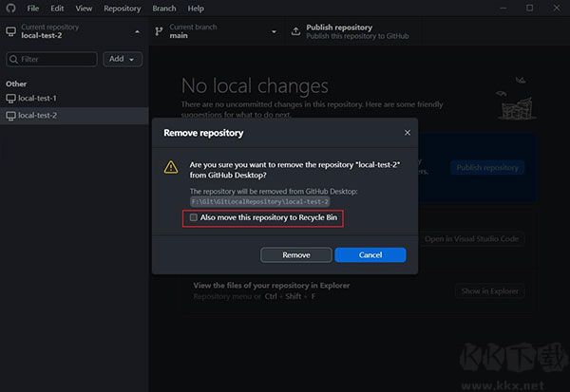Expand the Current branch dropdown
This screenshot has width=570, height=392.
pos(217,31)
